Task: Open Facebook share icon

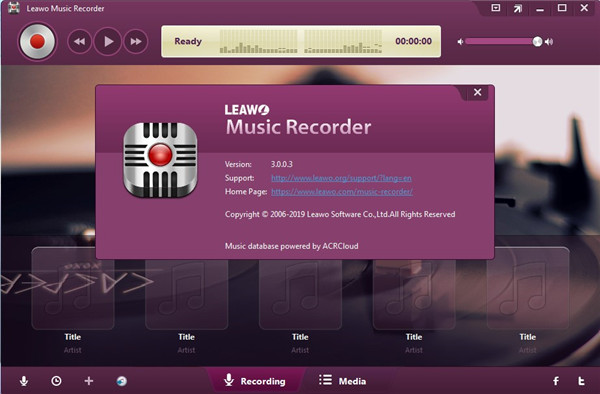Action: point(556,381)
